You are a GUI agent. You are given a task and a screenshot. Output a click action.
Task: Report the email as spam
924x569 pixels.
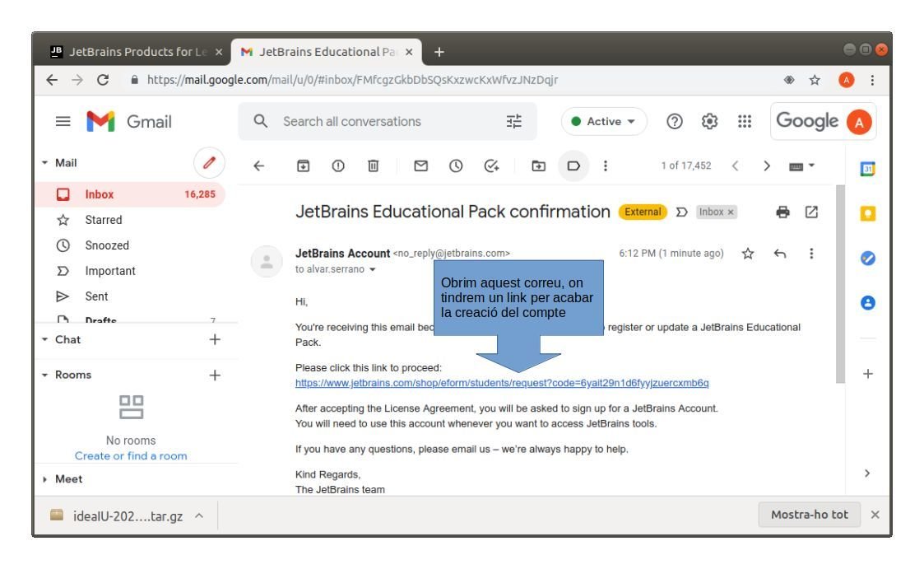338,166
